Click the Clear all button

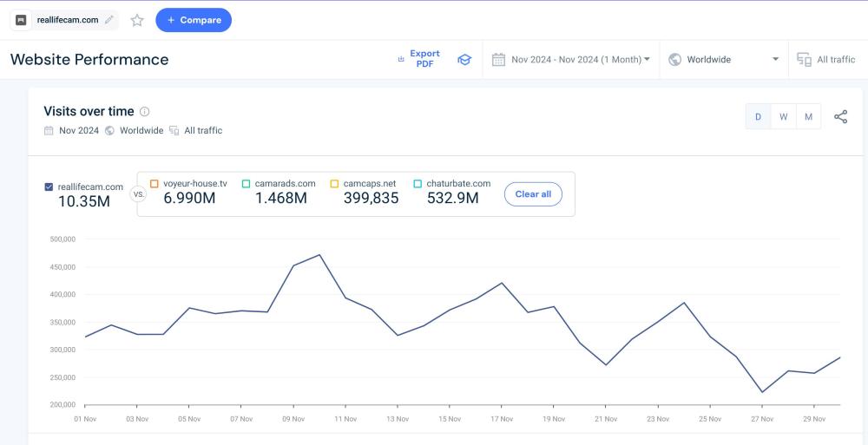[533, 194]
